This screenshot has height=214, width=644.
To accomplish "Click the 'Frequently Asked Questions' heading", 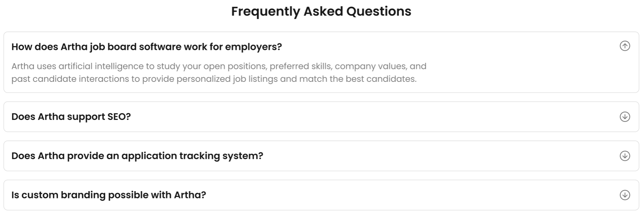I will (x=321, y=11).
